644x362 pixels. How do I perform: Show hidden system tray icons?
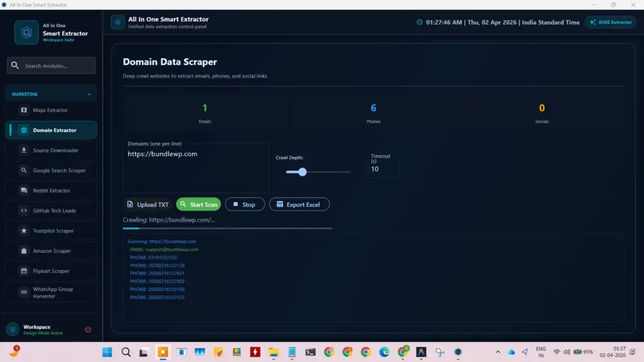pos(498,352)
